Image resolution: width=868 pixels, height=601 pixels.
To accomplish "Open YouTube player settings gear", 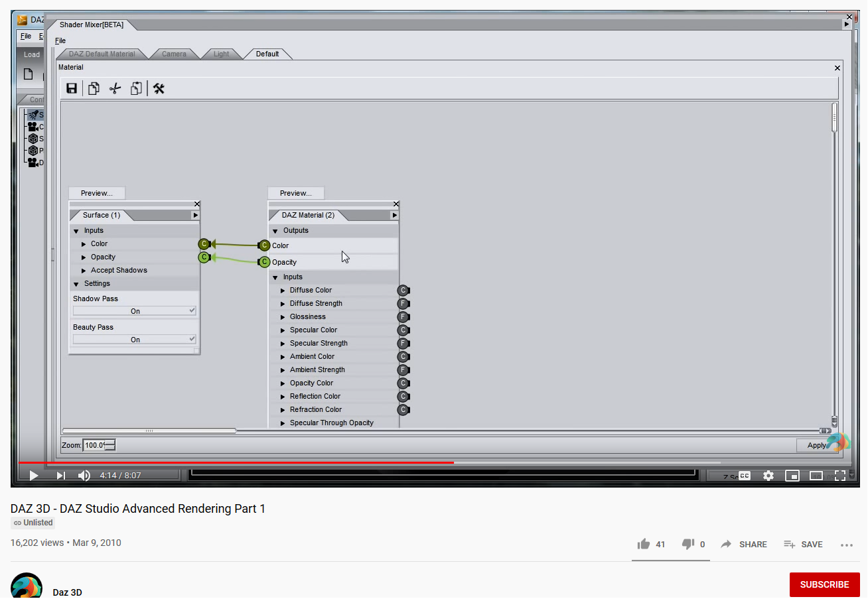I will [768, 476].
